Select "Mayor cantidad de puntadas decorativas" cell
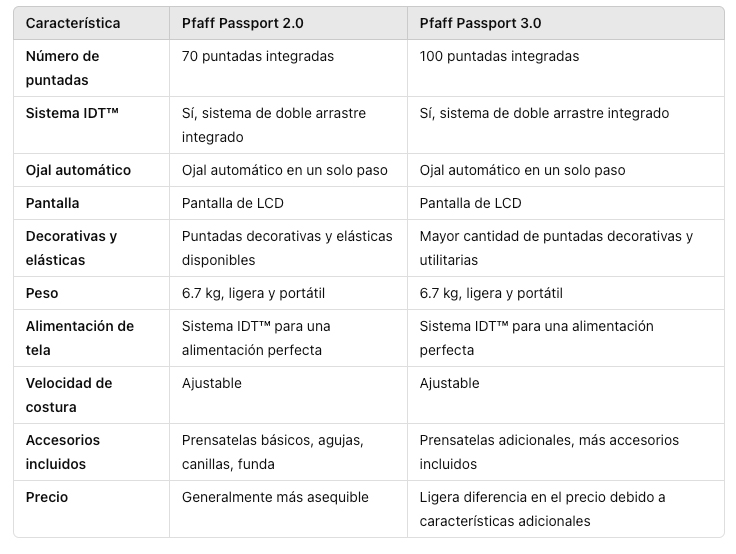 coord(556,248)
